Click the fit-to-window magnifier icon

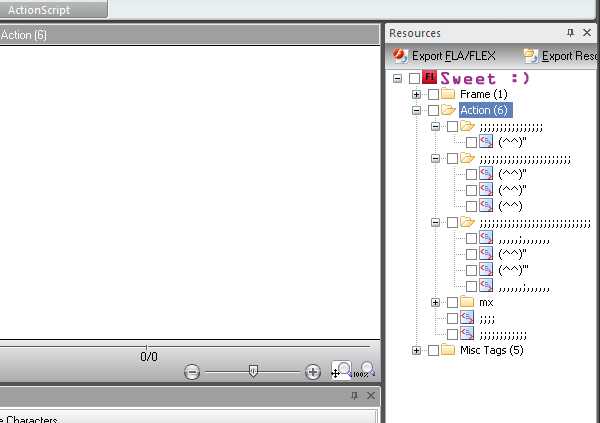(x=342, y=371)
